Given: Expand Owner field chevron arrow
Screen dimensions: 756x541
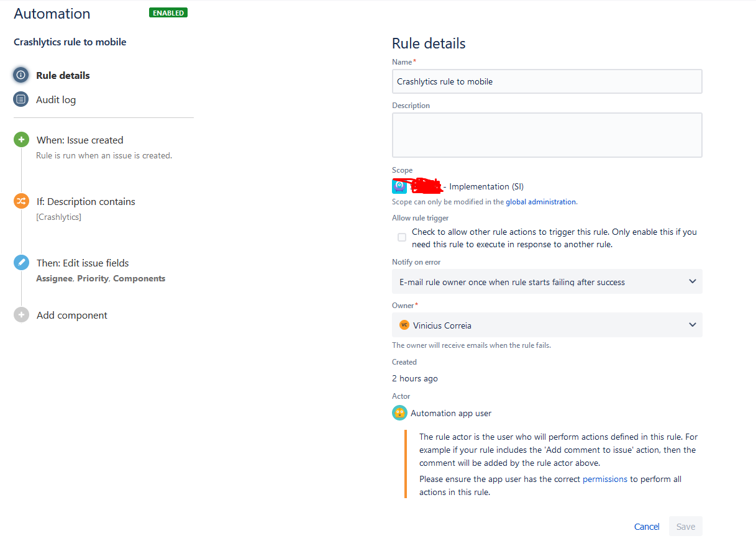Looking at the screenshot, I should pyautogui.click(x=693, y=325).
